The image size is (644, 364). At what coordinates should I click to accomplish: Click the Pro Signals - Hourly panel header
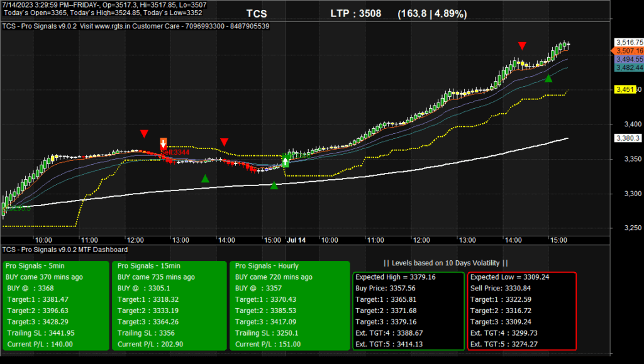(267, 266)
